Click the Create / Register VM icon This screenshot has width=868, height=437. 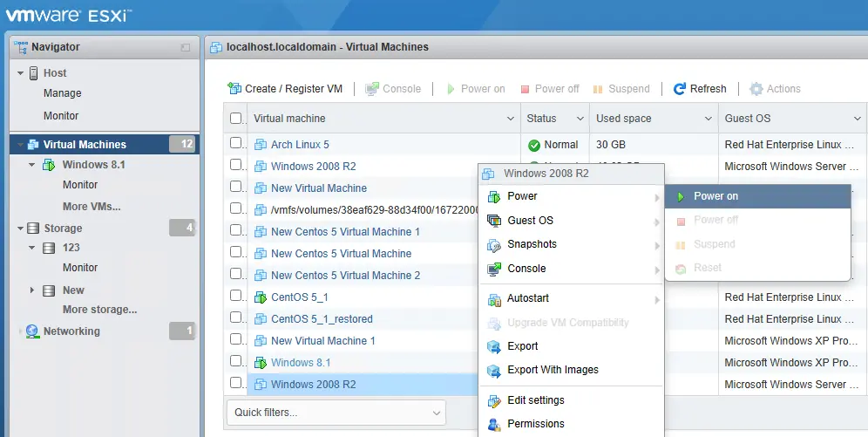234,89
